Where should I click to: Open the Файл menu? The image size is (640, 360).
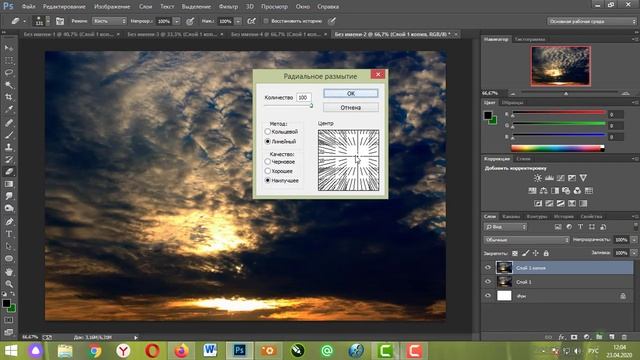pyautogui.click(x=28, y=7)
